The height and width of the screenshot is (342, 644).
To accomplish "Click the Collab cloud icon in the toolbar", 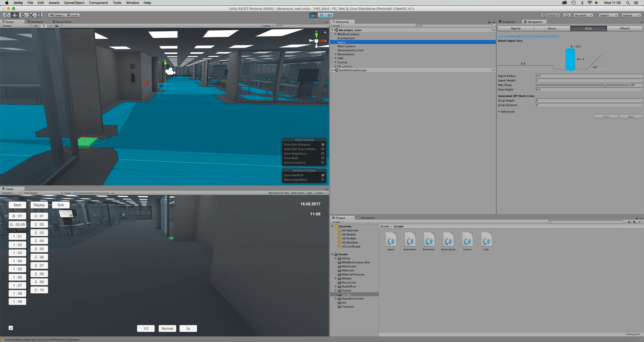I will pyautogui.click(x=567, y=15).
